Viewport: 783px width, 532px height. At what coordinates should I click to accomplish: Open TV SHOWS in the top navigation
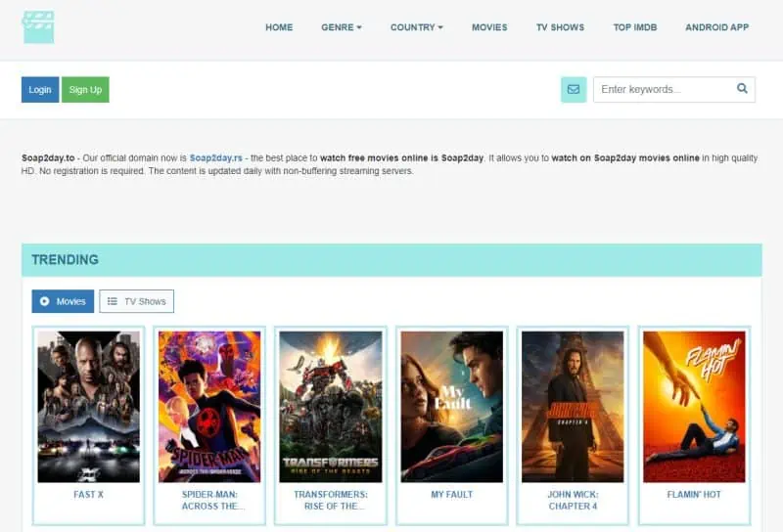560,27
